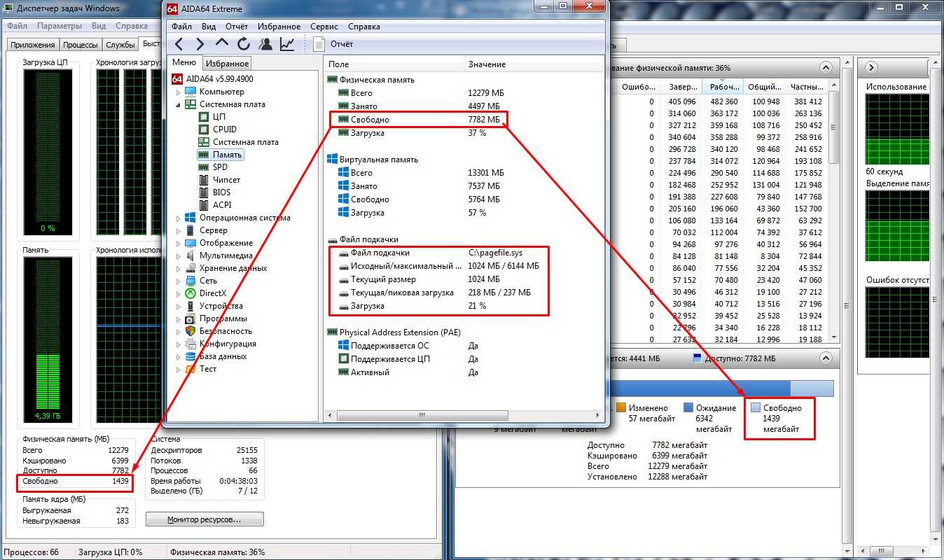This screenshot has width=944, height=560.
Task: Click the Программы tree icon
Action: point(190,318)
